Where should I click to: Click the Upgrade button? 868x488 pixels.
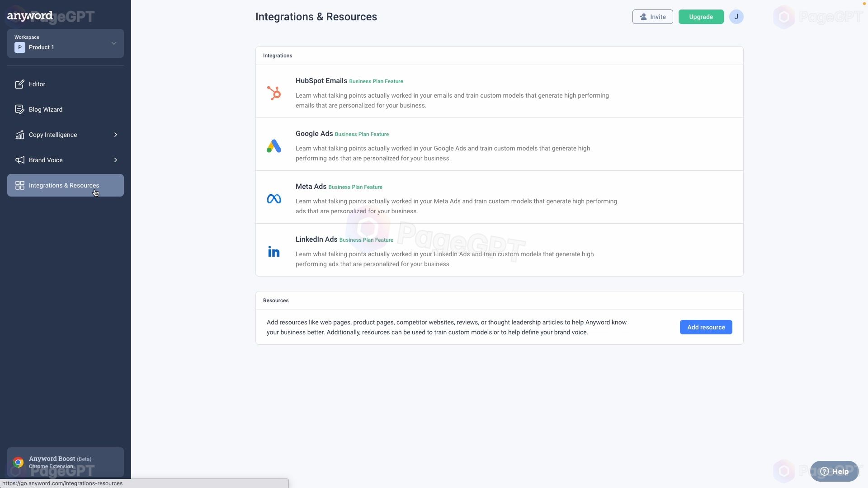coord(701,16)
